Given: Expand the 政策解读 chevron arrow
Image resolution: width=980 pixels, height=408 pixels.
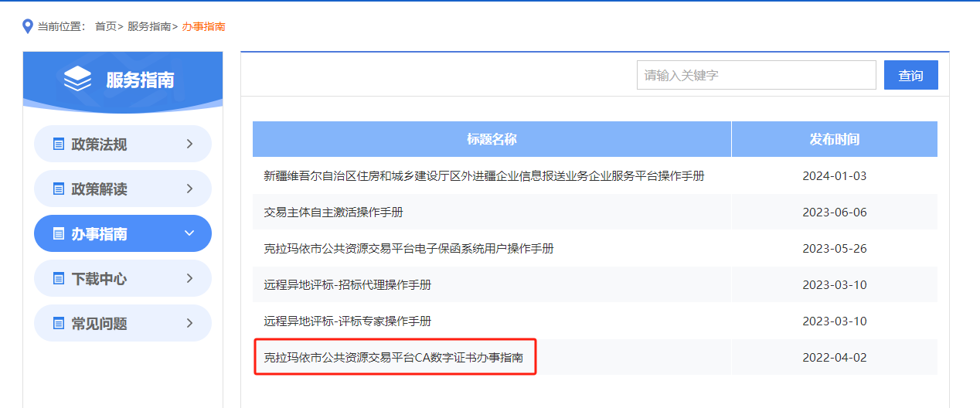Looking at the screenshot, I should [x=189, y=189].
